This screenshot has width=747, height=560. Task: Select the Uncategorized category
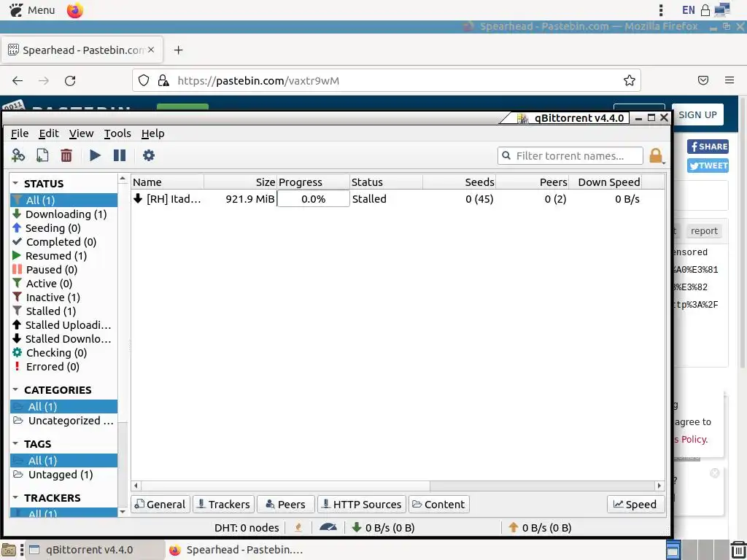coord(64,421)
